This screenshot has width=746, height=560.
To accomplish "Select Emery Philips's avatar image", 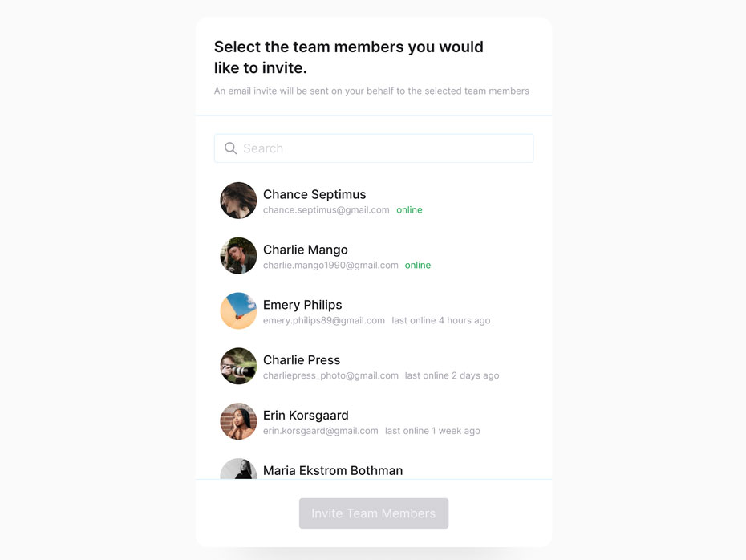I will (x=238, y=310).
